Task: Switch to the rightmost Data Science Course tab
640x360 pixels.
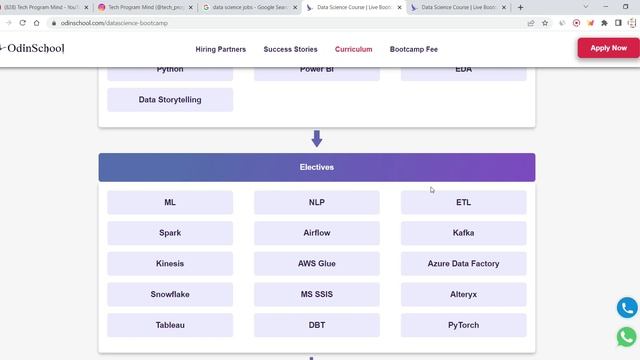Action: coord(458,7)
